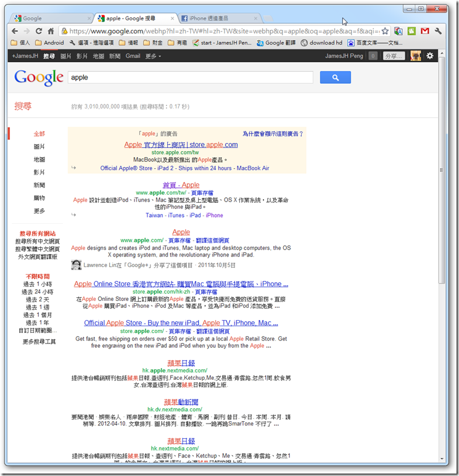Image resolution: width=459 pixels, height=476 pixels.
Task: Bookmark this page with the star icon
Action: 385,31
